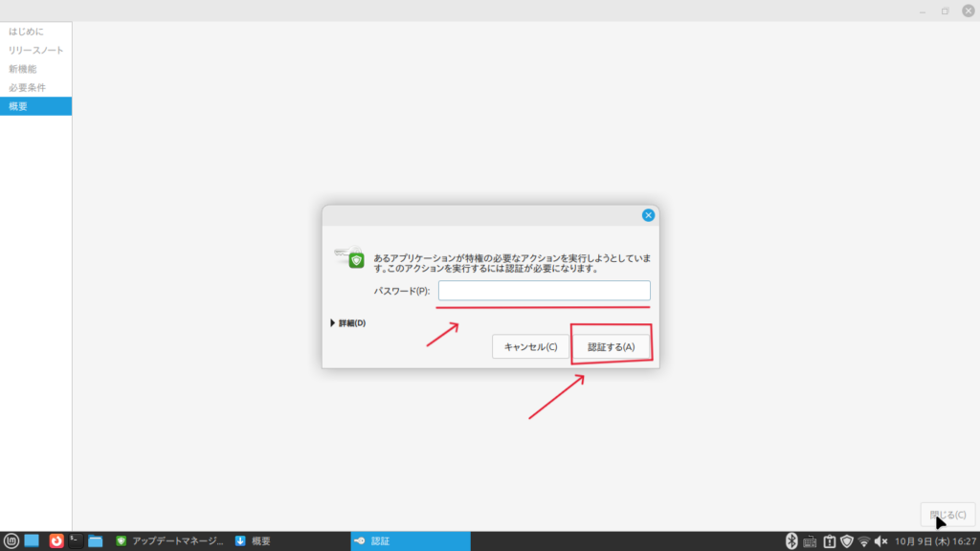Viewport: 980px width, 551px height.
Task: Switch to アップデートマネージャ window in taskbar
Action: 168,540
